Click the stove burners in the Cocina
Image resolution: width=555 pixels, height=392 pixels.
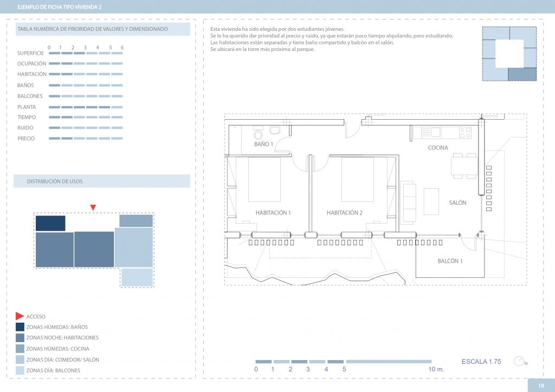coord(466,132)
